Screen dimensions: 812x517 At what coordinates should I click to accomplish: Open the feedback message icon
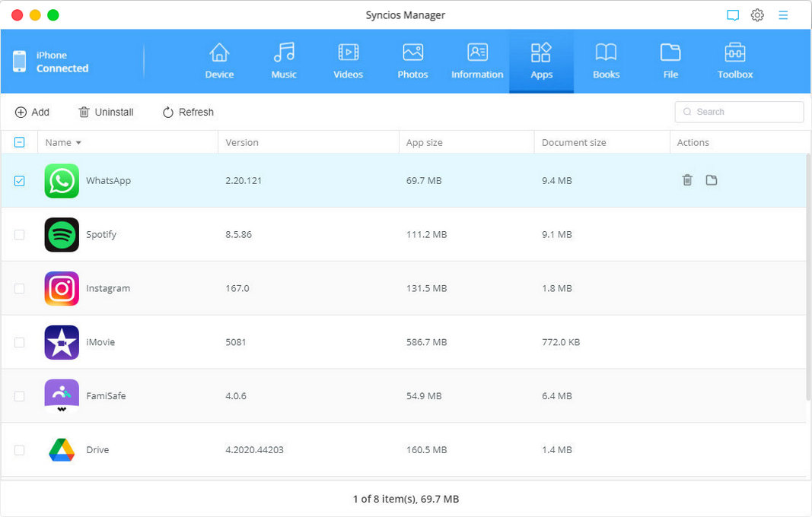733,15
